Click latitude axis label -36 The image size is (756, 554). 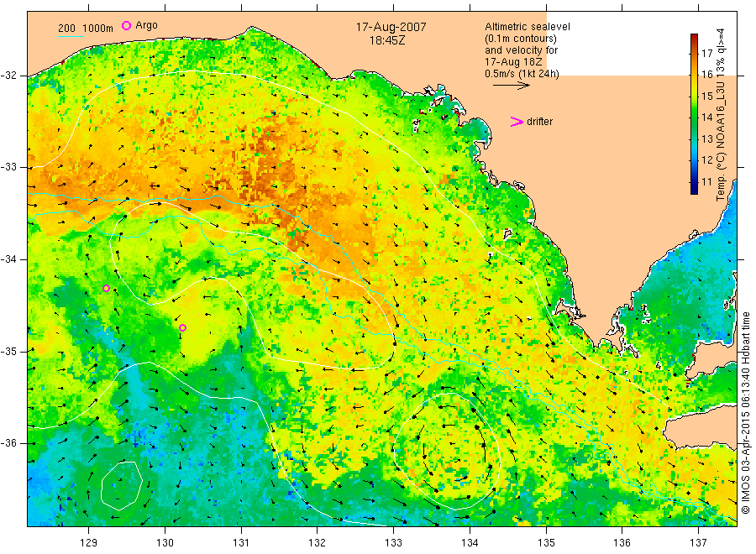pyautogui.click(x=8, y=443)
